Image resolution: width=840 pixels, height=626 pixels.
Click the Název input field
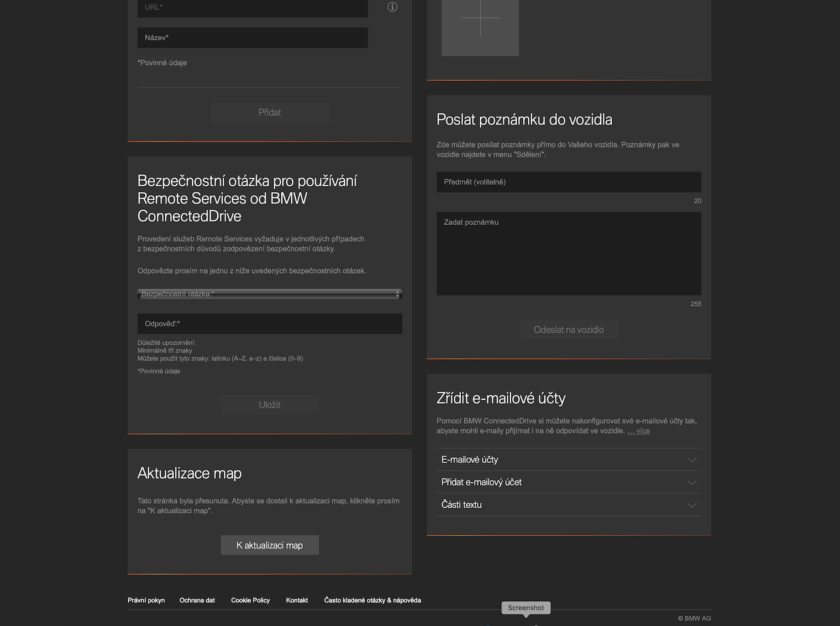pos(253,38)
